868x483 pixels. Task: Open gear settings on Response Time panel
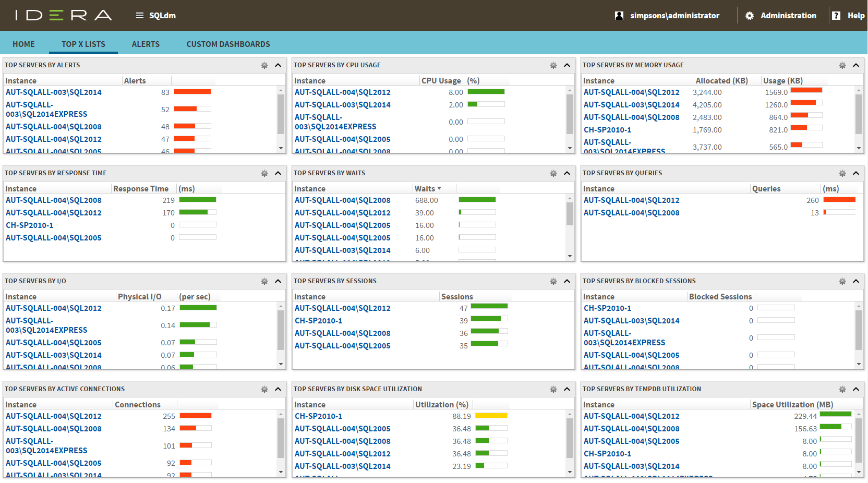coord(264,173)
